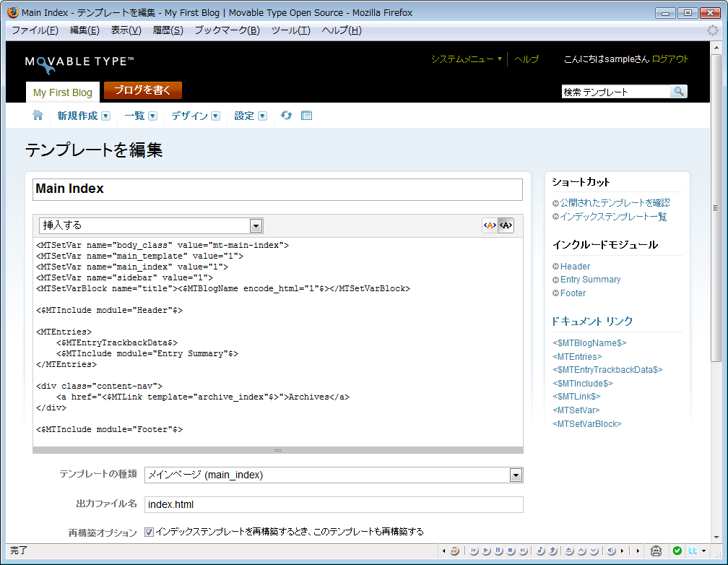728x565 pixels.
Task: Select the My First Blog tab
Action: click(63, 92)
